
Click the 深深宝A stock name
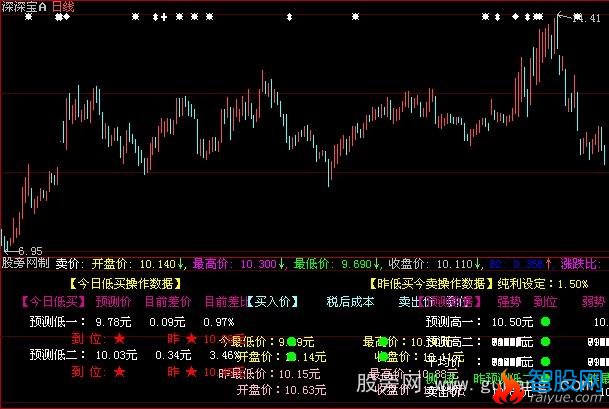tap(24, 7)
